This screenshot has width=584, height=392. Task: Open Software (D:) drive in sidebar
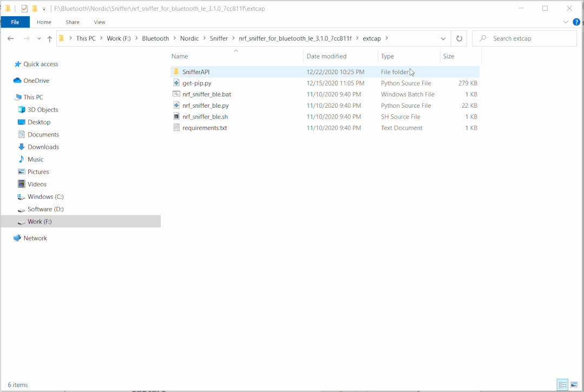pyautogui.click(x=45, y=209)
